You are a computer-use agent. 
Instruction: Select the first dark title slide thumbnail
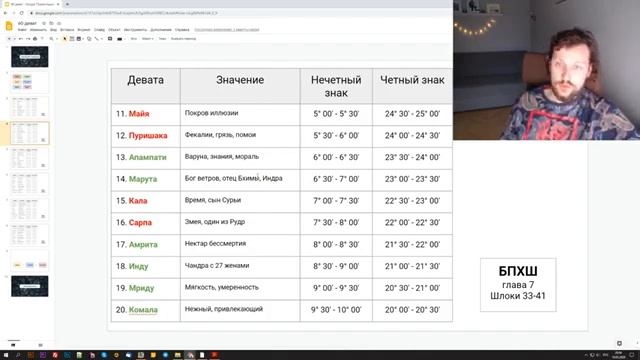pos(29,56)
